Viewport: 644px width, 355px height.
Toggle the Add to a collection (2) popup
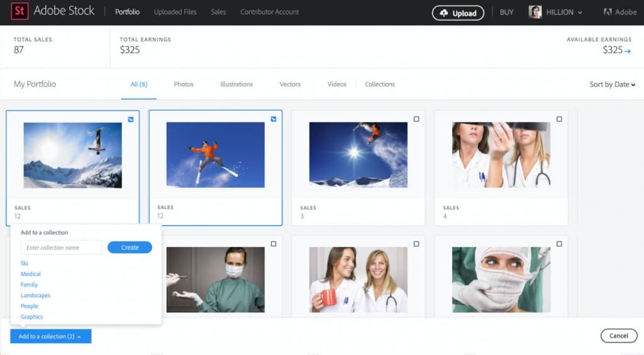point(50,337)
